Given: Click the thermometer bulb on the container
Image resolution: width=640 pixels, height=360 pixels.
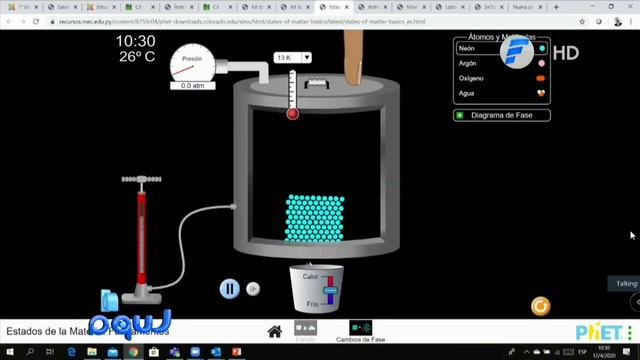Looking at the screenshot, I should [292, 114].
